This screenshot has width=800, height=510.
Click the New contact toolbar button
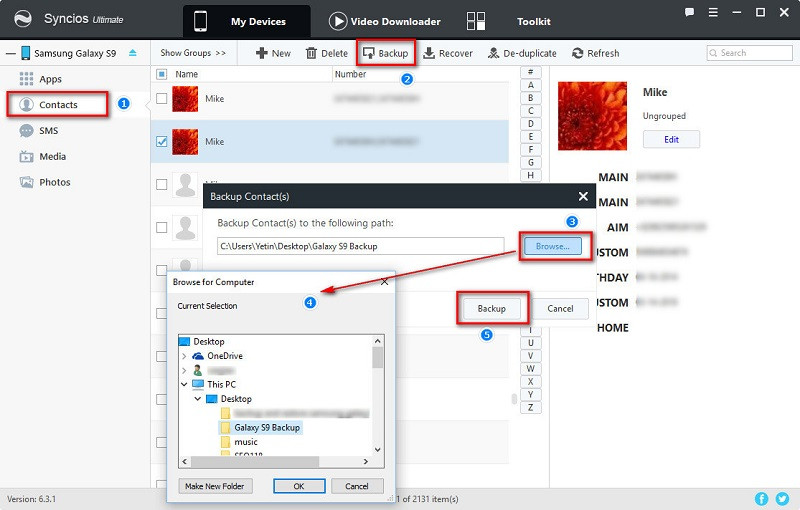pos(273,53)
